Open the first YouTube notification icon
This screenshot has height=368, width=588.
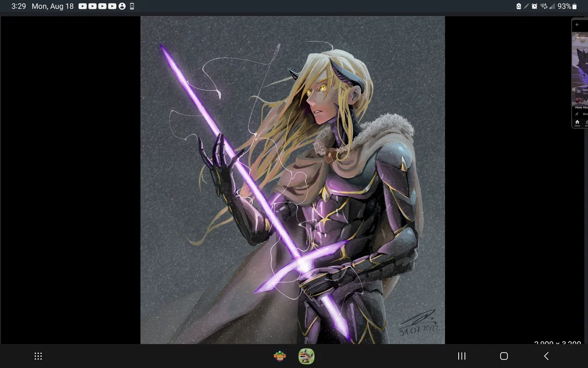(x=82, y=6)
